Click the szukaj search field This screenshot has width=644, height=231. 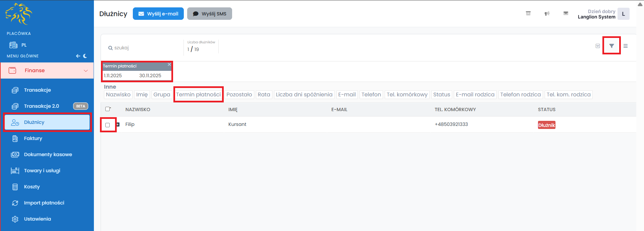(144, 48)
